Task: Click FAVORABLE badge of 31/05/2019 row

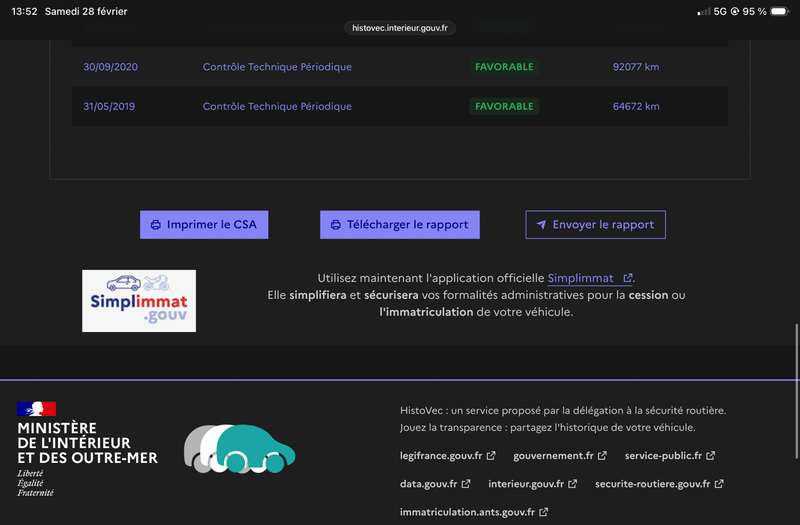Action: (504, 106)
